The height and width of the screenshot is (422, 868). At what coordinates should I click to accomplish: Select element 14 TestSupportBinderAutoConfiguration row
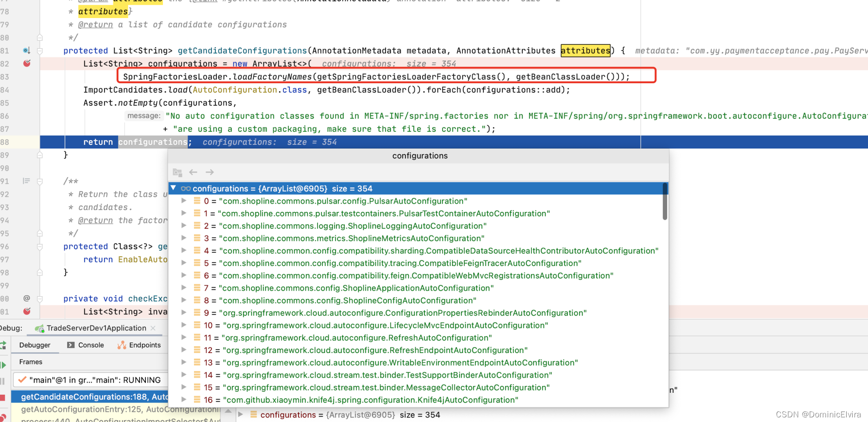point(416,375)
